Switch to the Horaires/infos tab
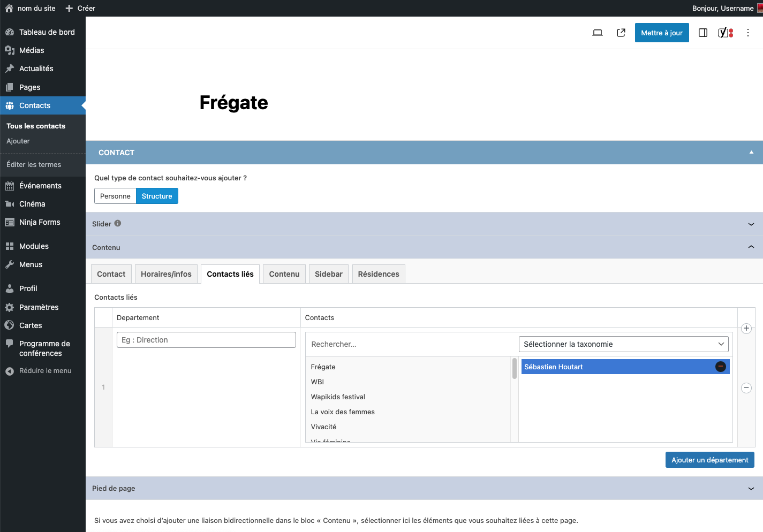 [166, 274]
